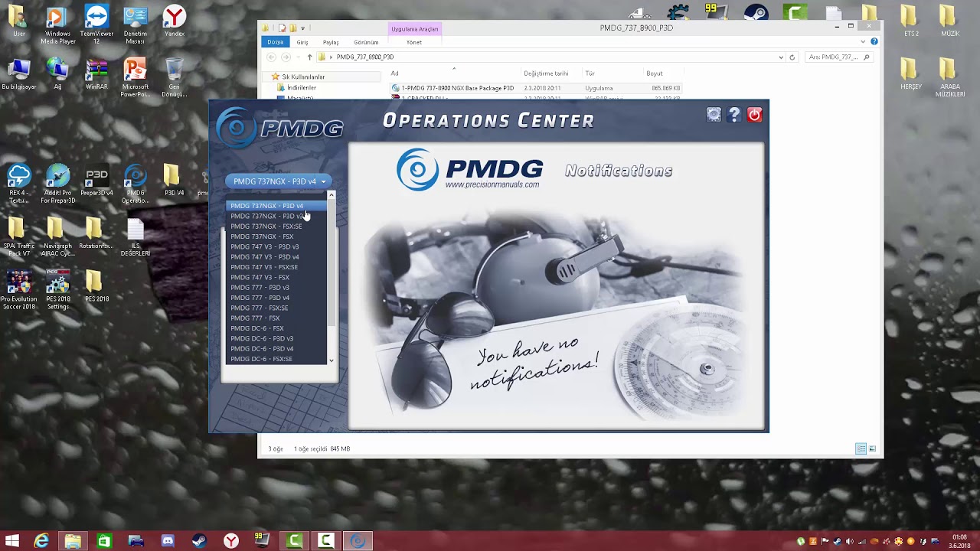Select the ILS DEĞERLERİ text file
980x551 pixels.
pos(136,237)
